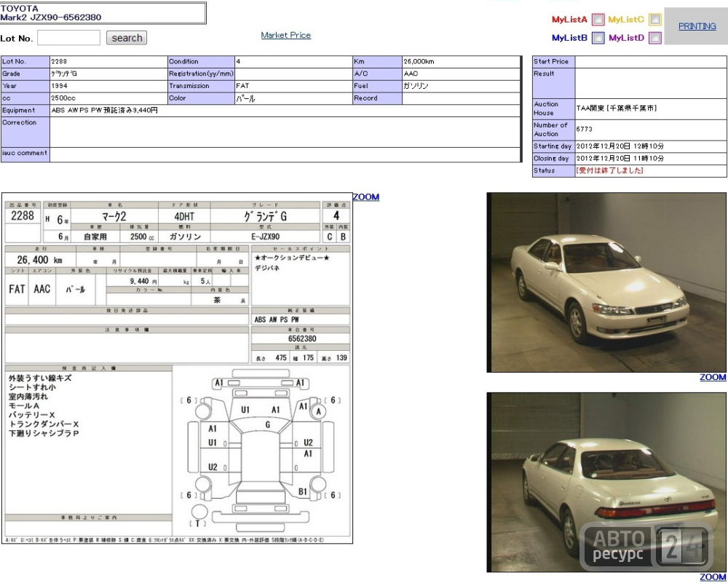728x586 pixels.
Task: Click the Start Price label cell
Action: pyautogui.click(x=553, y=61)
